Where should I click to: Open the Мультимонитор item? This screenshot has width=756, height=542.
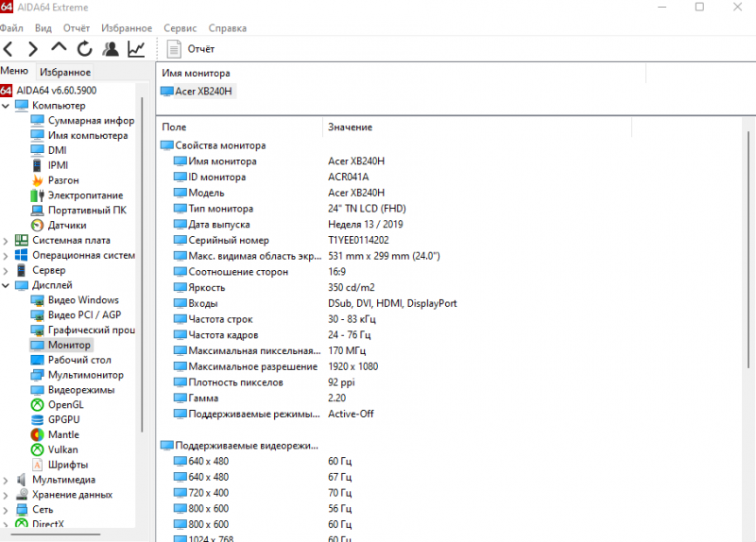coord(77,375)
